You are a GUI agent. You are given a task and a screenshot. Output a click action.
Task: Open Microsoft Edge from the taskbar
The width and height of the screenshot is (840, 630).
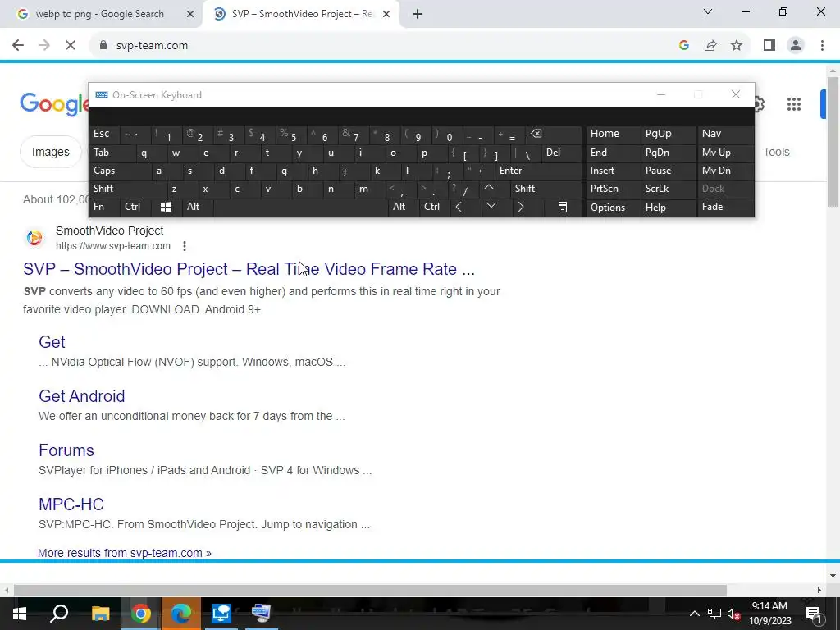point(181,614)
